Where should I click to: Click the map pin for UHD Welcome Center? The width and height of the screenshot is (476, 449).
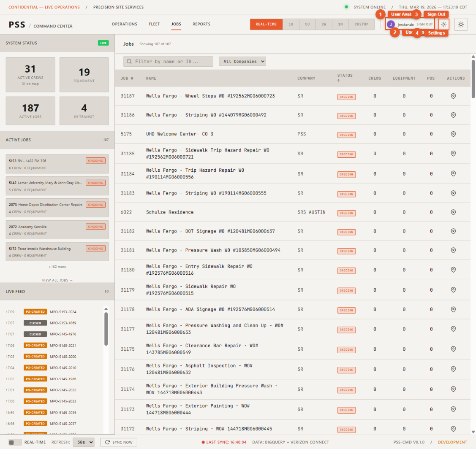454,135
